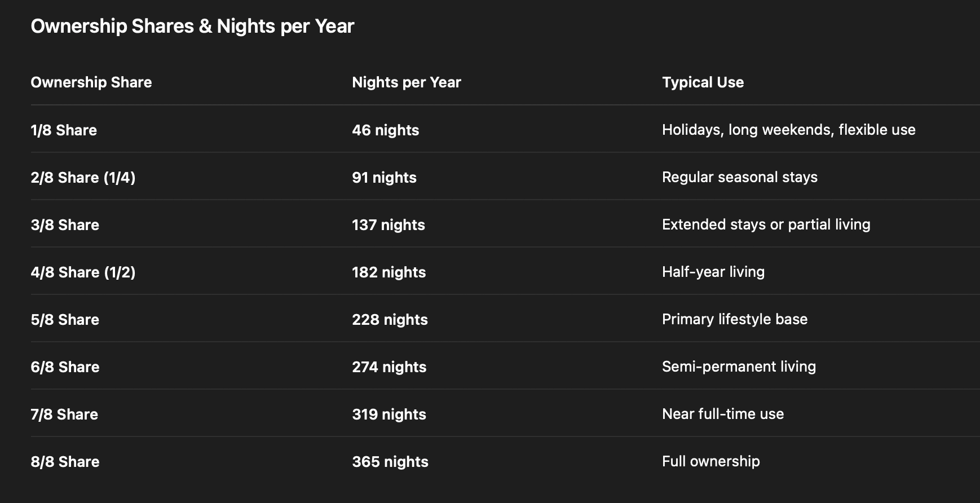Click the Typical Use column header
Image resolution: width=980 pixels, height=503 pixels.
coord(703,82)
